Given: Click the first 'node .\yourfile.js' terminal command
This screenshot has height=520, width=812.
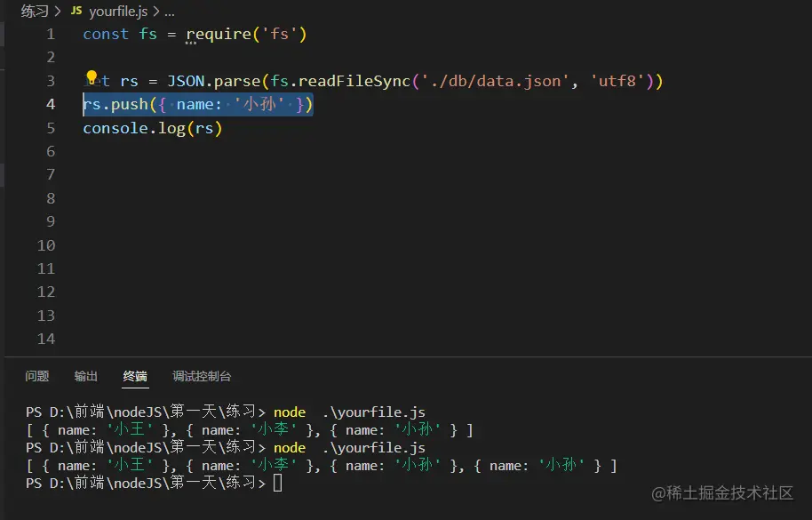Looking at the screenshot, I should coord(349,412).
